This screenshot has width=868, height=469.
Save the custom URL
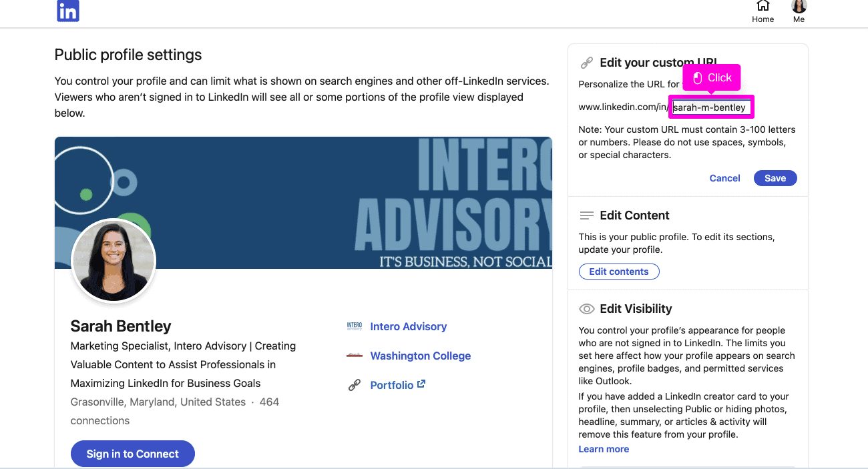[x=775, y=178]
